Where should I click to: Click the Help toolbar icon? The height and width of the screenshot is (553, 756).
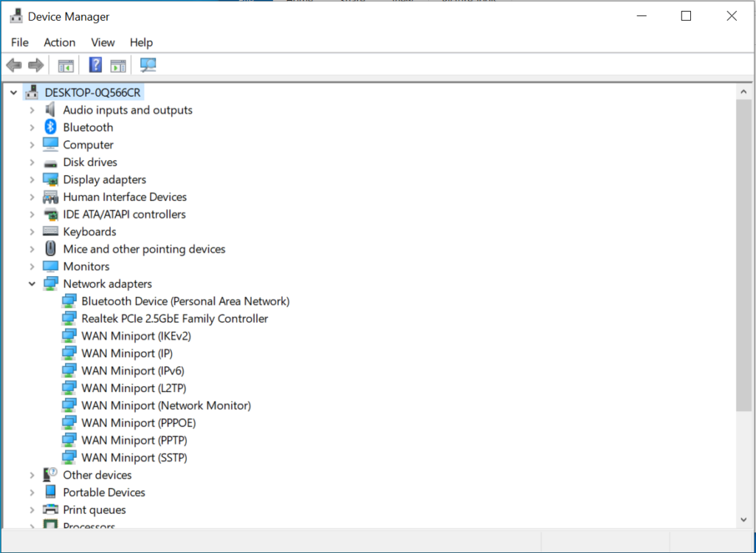tap(94, 65)
